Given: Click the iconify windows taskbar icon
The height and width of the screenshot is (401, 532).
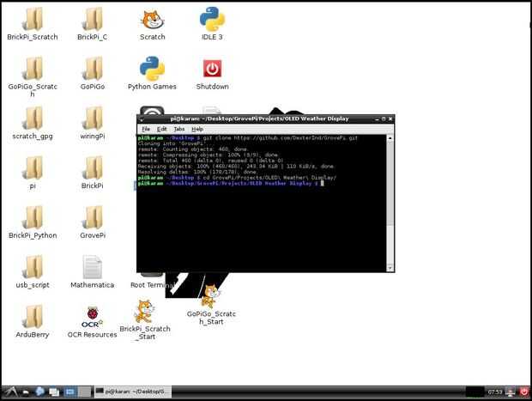Looking at the screenshot, I should point(54,392).
